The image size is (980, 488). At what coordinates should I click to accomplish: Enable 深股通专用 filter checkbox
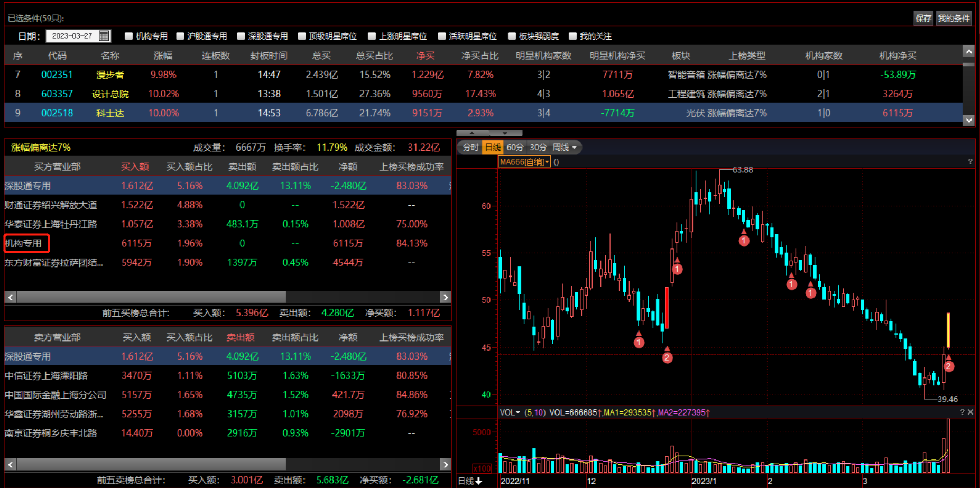pos(241,36)
